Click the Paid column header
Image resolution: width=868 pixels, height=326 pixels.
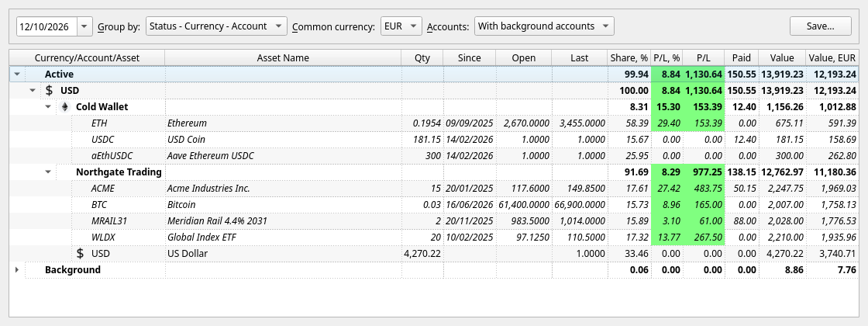coord(741,57)
